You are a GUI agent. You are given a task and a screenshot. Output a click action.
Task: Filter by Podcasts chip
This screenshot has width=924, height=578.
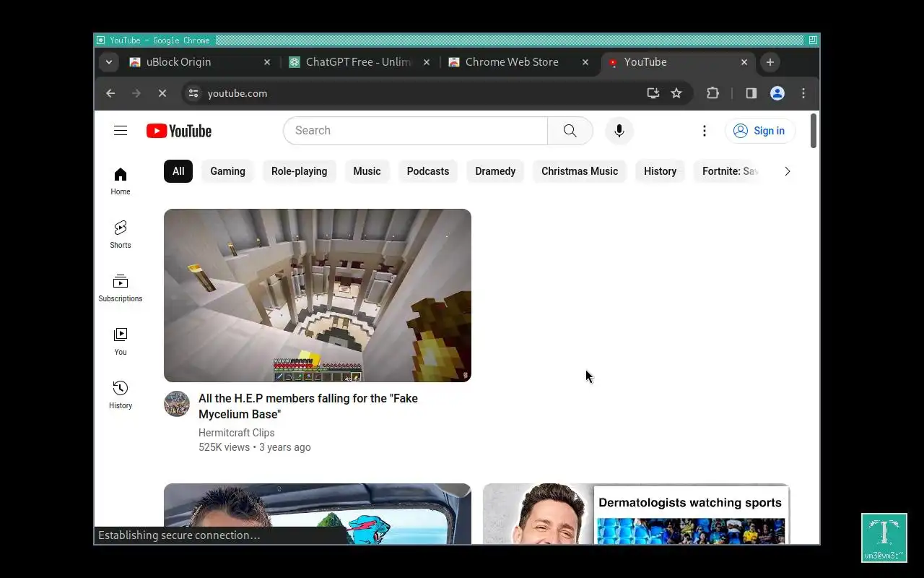pos(428,171)
